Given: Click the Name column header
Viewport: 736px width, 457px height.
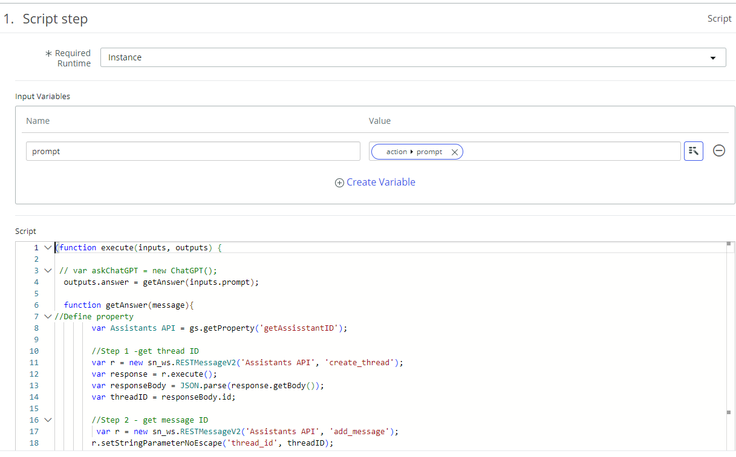Looking at the screenshot, I should tap(38, 121).
